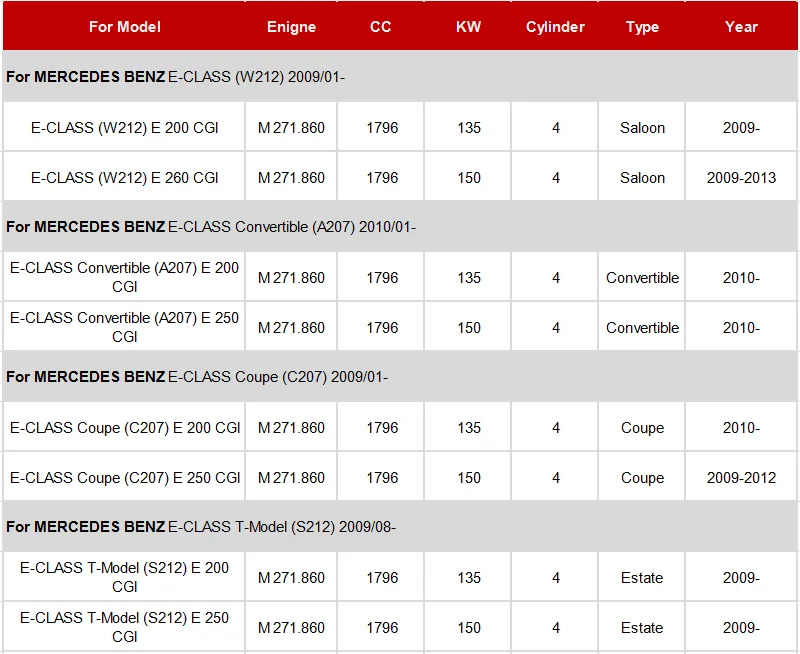Click the 'KW' column header
800x654 pixels.
point(468,27)
